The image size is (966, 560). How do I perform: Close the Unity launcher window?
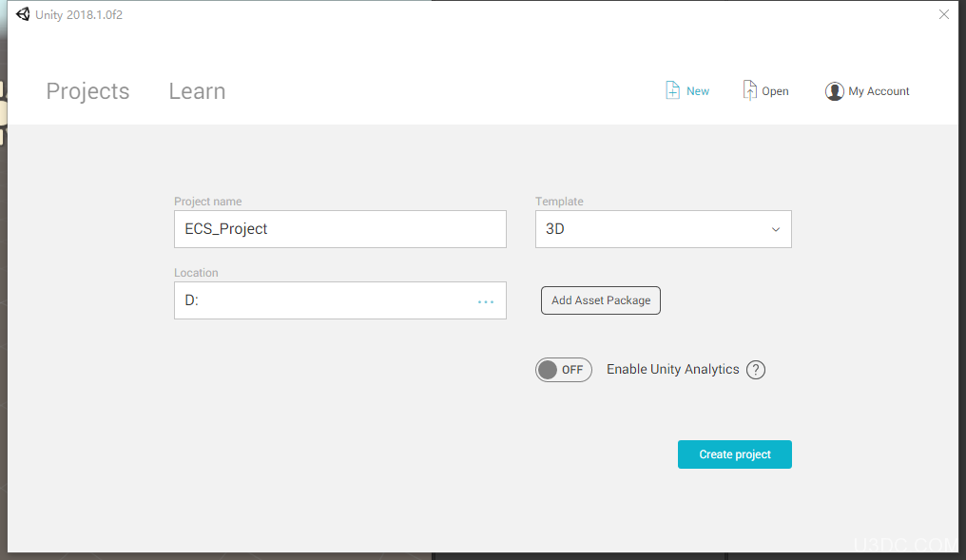tap(944, 14)
